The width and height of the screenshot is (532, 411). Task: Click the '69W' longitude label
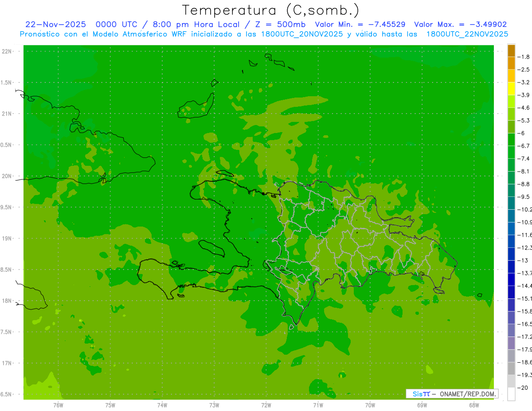pyautogui.click(x=422, y=405)
